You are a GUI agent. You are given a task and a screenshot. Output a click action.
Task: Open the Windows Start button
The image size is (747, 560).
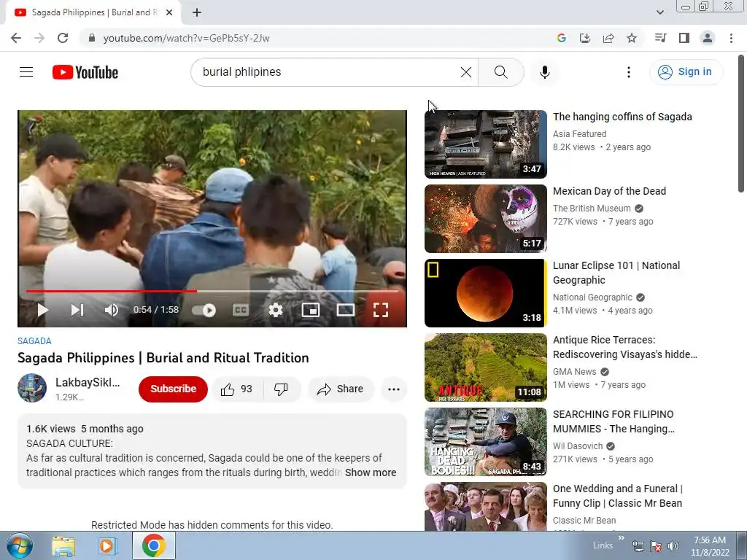pyautogui.click(x=20, y=545)
